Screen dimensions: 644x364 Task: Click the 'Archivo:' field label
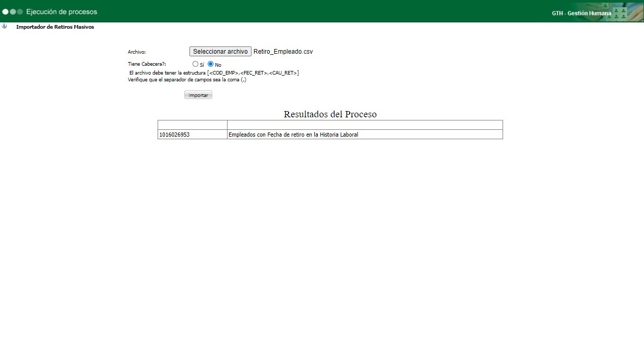pyautogui.click(x=137, y=52)
